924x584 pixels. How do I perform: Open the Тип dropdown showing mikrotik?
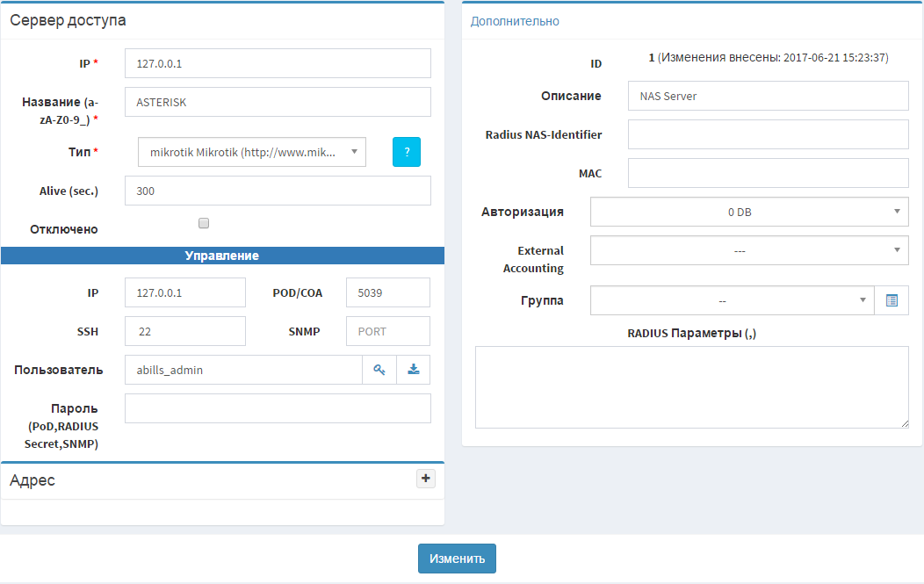[x=251, y=152]
